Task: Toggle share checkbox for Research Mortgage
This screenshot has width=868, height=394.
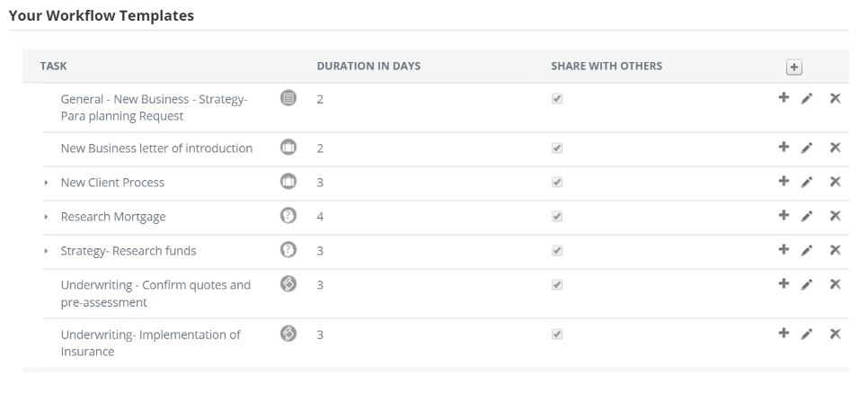Action: point(557,217)
